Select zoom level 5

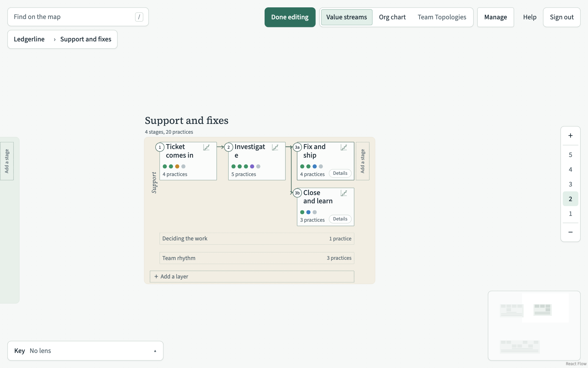point(570,155)
